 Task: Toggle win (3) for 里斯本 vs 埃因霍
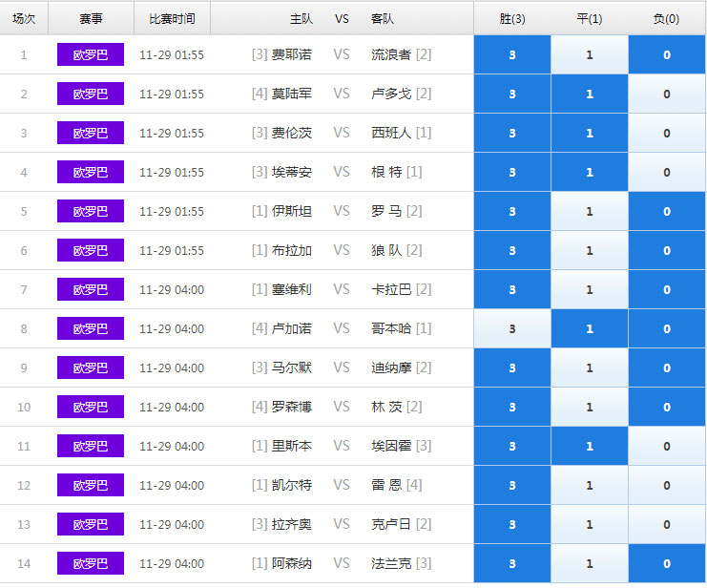pos(512,446)
